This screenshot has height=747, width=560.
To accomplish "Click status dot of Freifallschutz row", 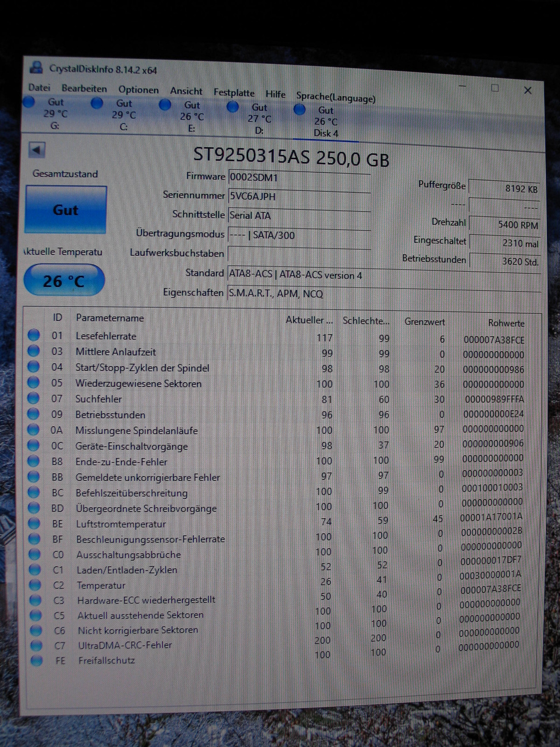I will click(36, 661).
